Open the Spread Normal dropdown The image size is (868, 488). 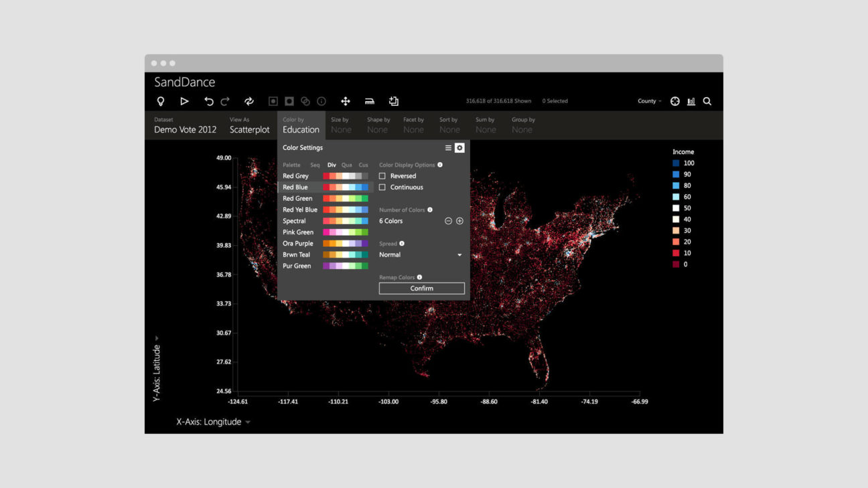[x=421, y=255]
